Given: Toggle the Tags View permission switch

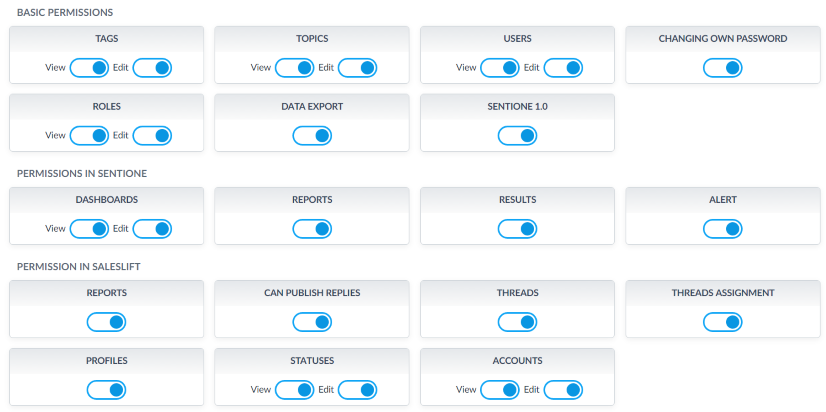Looking at the screenshot, I should [x=89, y=68].
